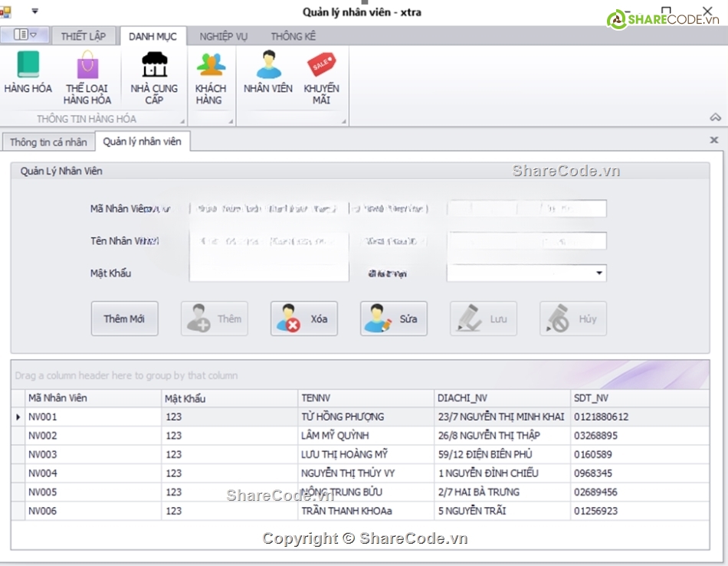Click the application icon in title bar
Image resolution: width=728 pixels, height=566 pixels.
(x=5, y=12)
